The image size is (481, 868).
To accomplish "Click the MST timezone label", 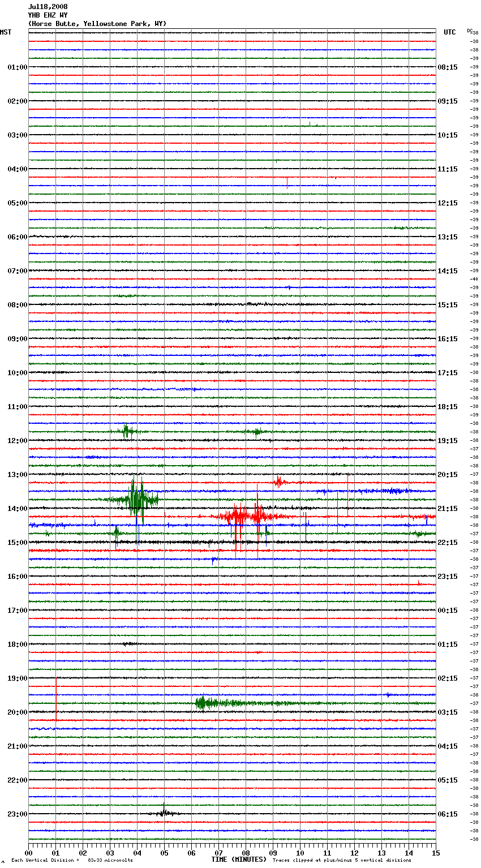I will [6, 32].
